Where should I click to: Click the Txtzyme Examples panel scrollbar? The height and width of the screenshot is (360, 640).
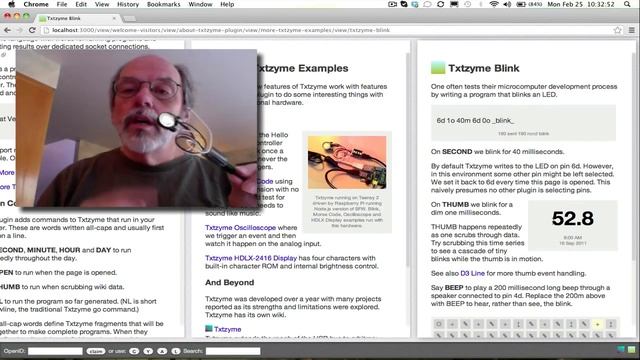408,159
